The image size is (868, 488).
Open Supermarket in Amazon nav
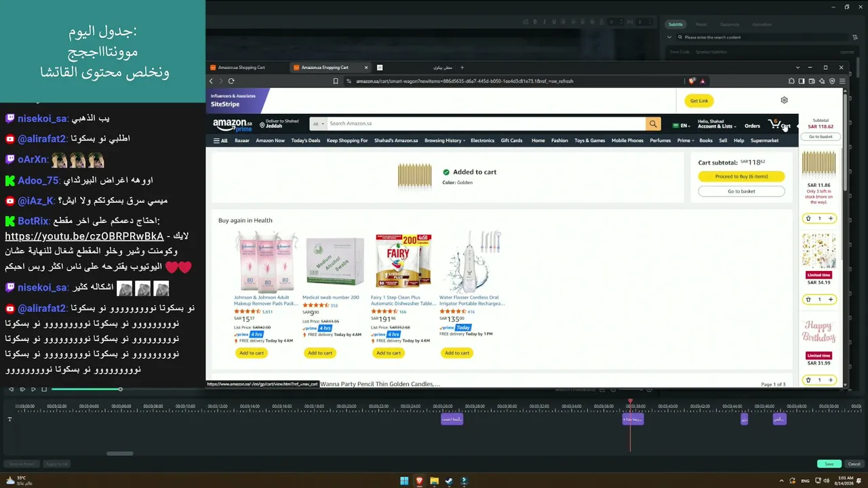(x=764, y=140)
